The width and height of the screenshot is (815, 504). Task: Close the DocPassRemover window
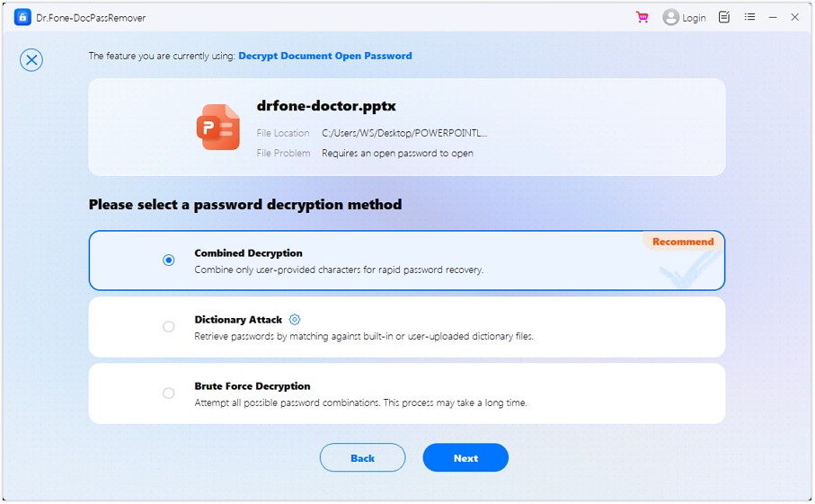point(794,17)
